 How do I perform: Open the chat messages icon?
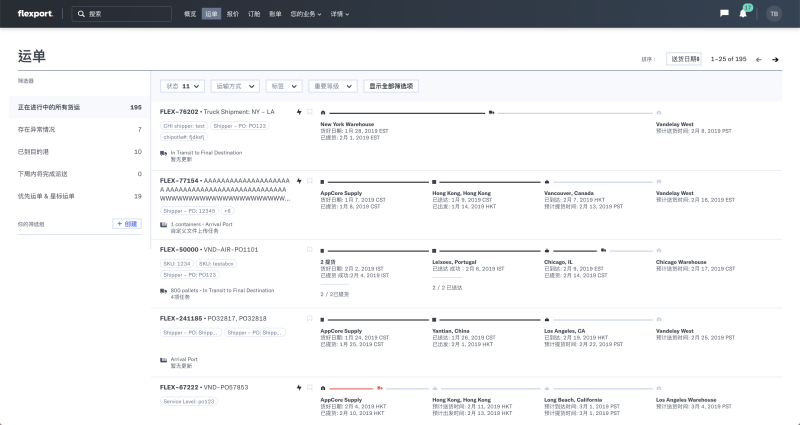[724, 14]
